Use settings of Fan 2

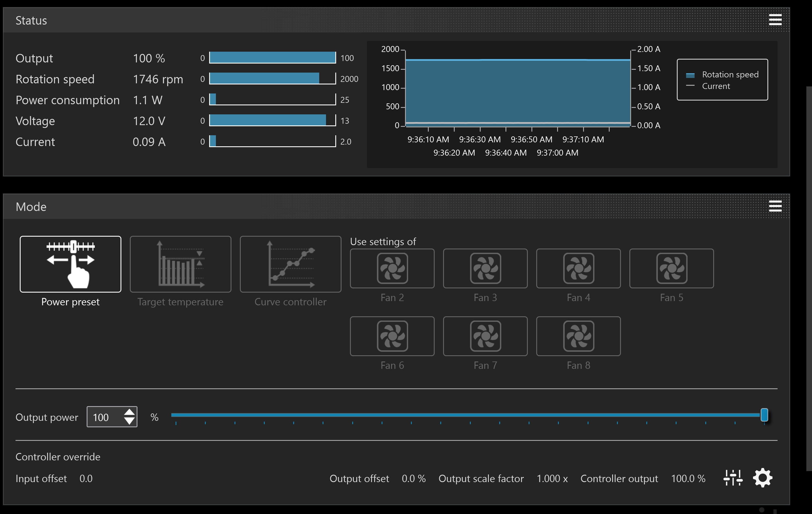coord(392,268)
